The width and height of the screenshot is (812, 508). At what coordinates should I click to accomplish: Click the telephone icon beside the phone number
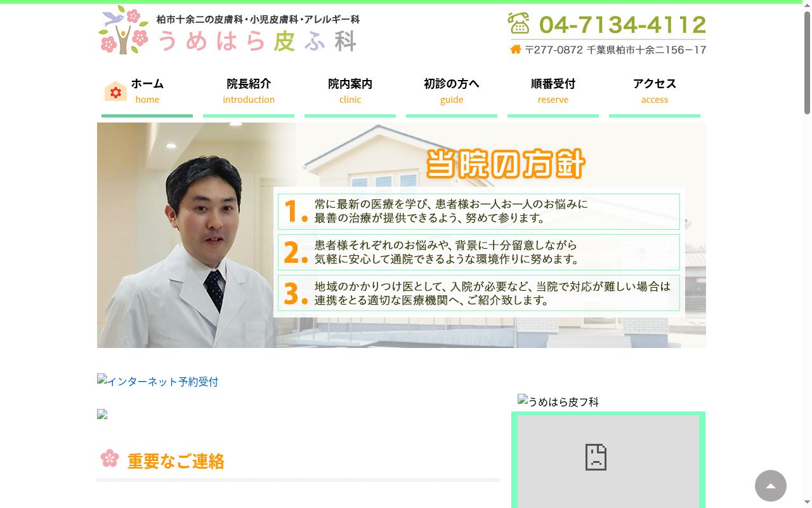click(518, 23)
